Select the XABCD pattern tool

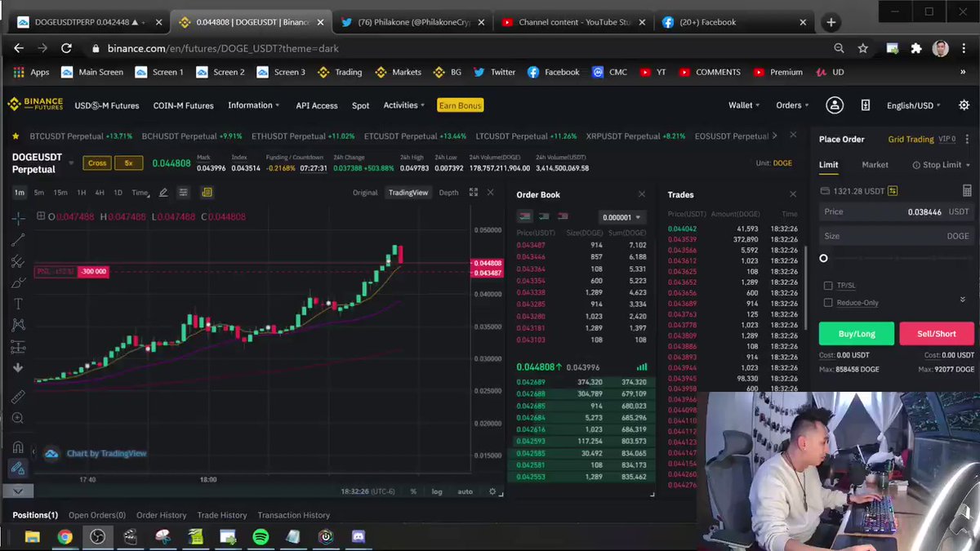[18, 325]
